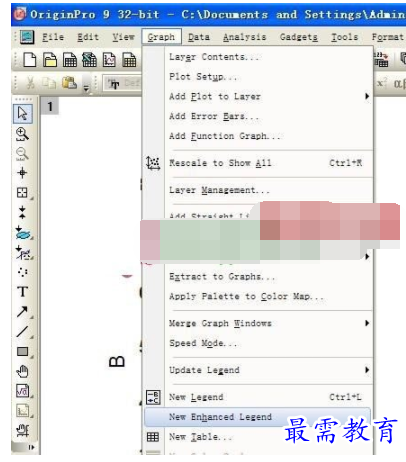Select the Pan hand tool
Screen dimensions: 406x462
tap(22, 371)
